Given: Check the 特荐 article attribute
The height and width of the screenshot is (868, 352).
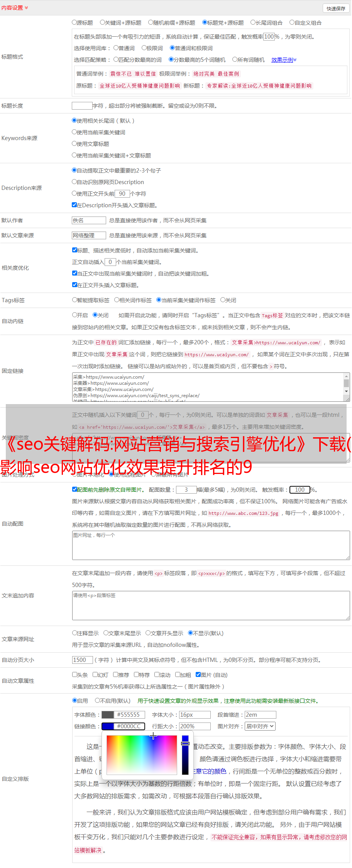Looking at the screenshot, I should pyautogui.click(x=136, y=675).
